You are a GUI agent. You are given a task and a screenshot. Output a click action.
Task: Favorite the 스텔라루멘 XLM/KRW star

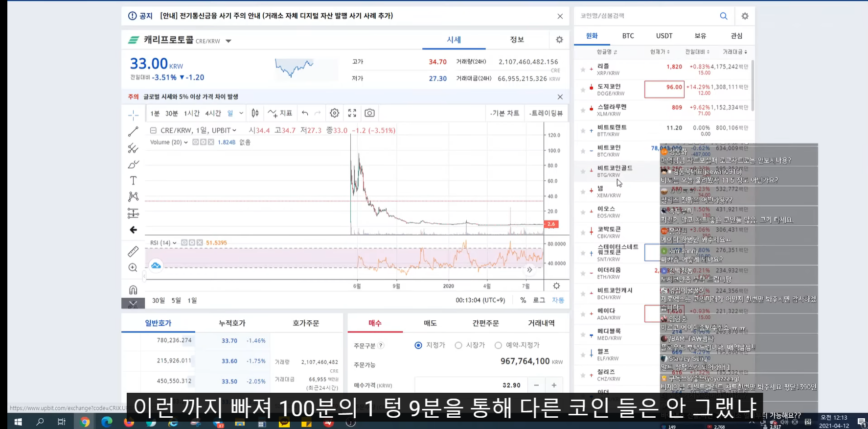coord(583,110)
